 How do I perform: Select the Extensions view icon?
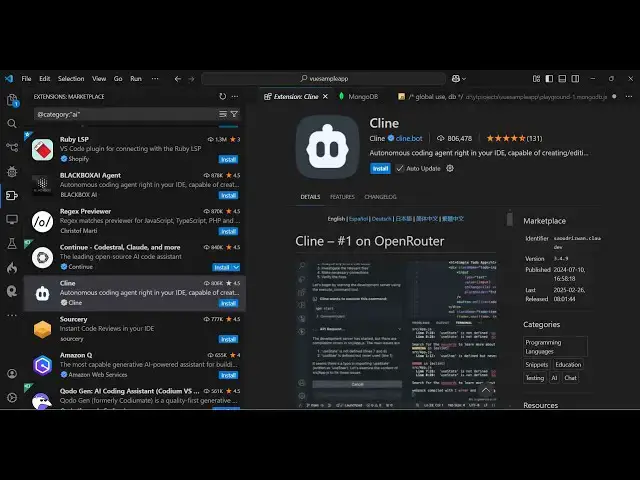(x=12, y=196)
